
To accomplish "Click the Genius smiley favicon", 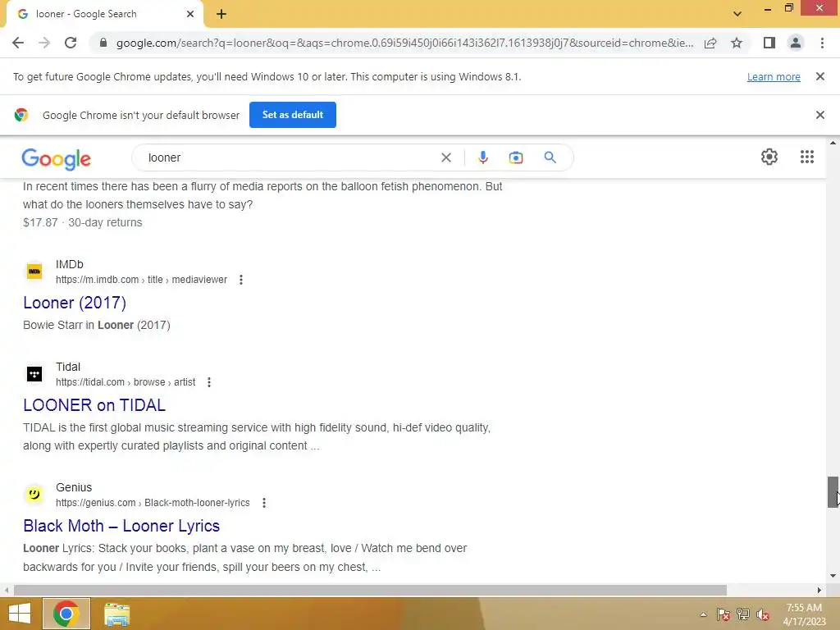I will pyautogui.click(x=34, y=495).
